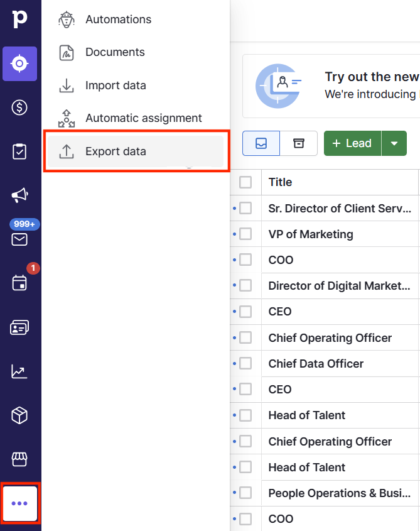Choose Export data from menu
Image resolution: width=420 pixels, height=531 pixels.
[x=136, y=151]
